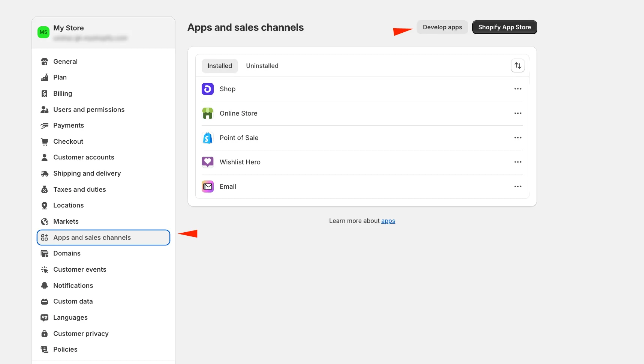Click the Languages icon in sidebar
The height and width of the screenshot is (364, 644).
(45, 317)
